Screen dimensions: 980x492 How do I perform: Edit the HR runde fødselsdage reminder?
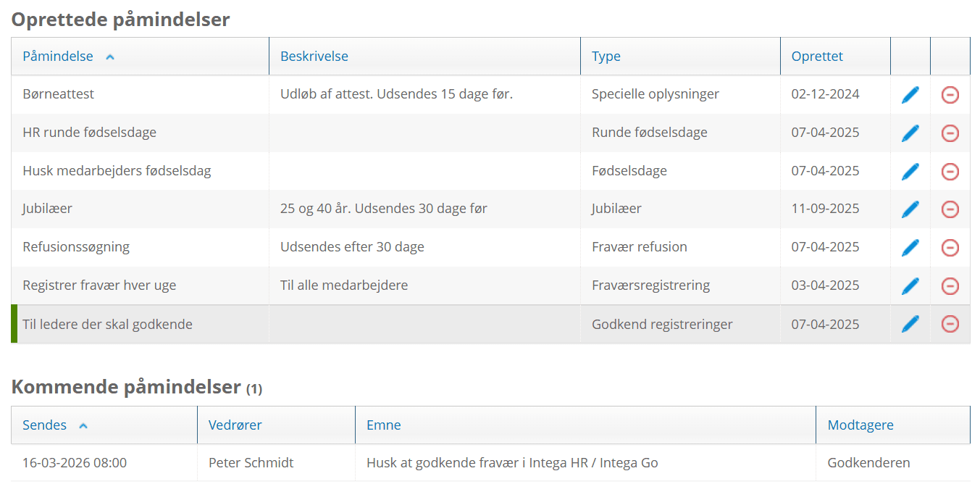click(x=910, y=133)
